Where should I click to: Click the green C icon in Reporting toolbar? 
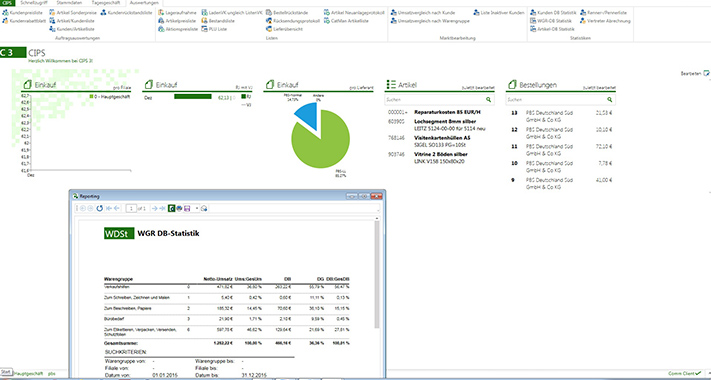[171, 208]
